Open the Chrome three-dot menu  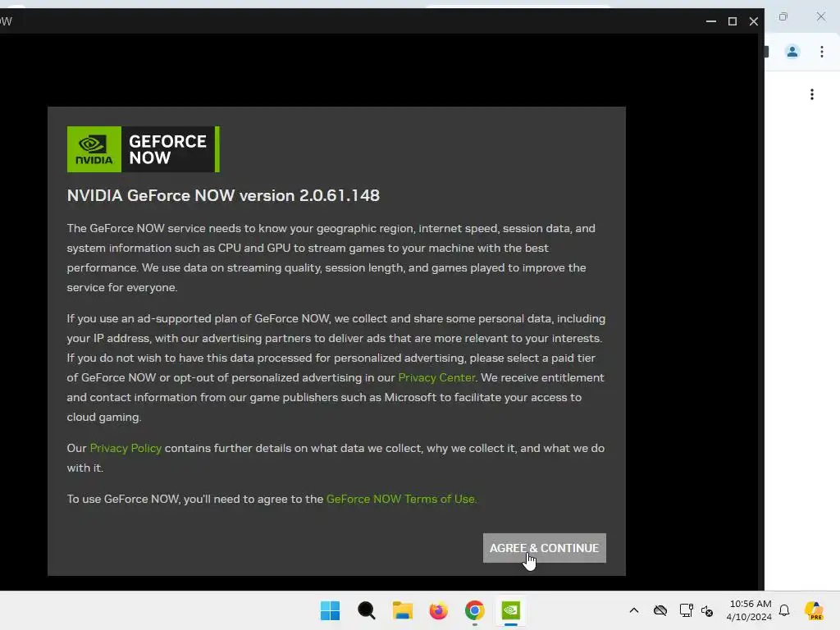pos(822,52)
